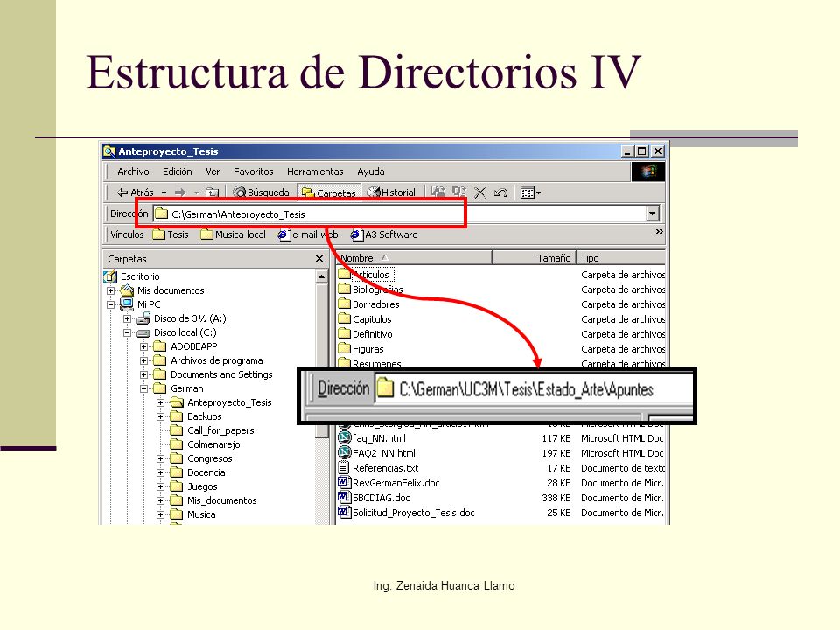Open the Musica-local link
The image size is (840, 630).
point(233,234)
